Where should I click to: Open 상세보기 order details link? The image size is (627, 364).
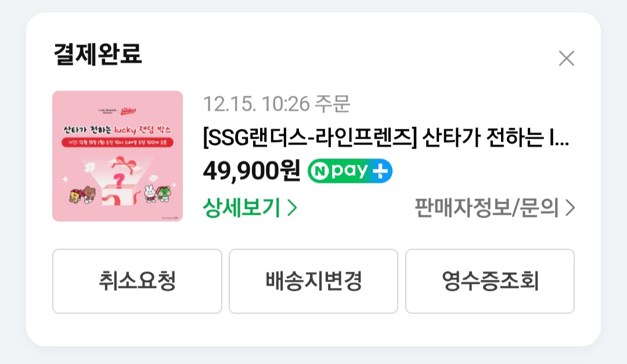point(250,208)
